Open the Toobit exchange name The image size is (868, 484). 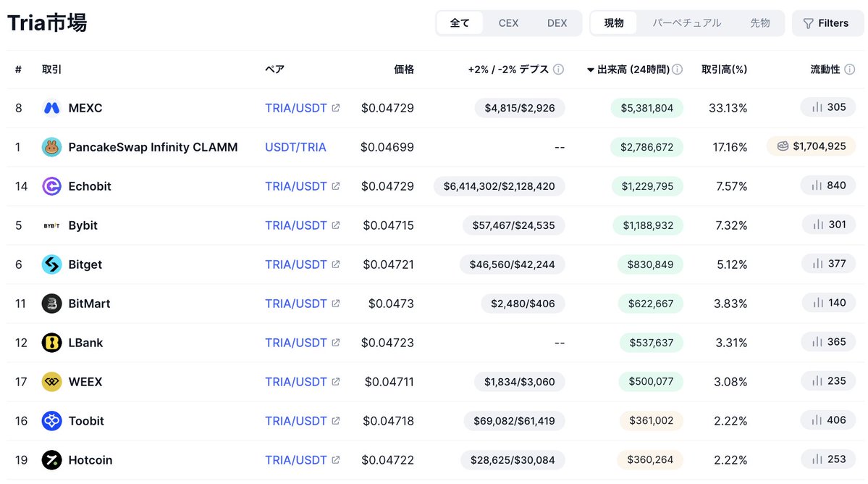[x=86, y=421]
